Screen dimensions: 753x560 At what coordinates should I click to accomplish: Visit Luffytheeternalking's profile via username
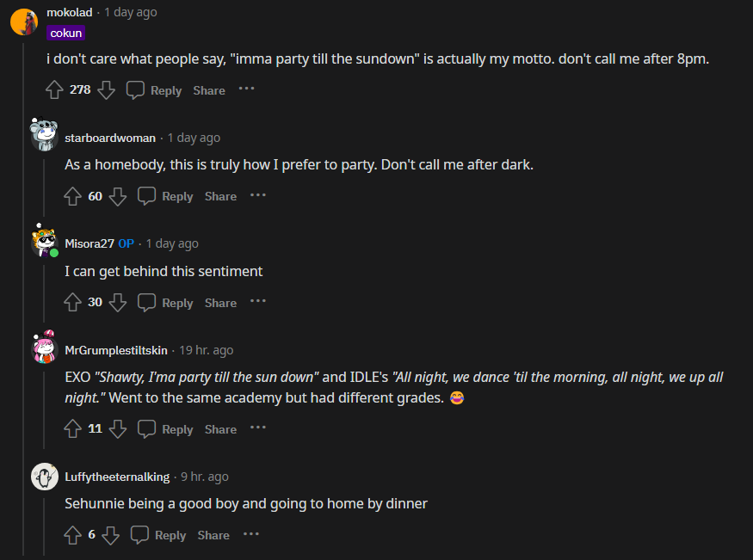[119, 477]
